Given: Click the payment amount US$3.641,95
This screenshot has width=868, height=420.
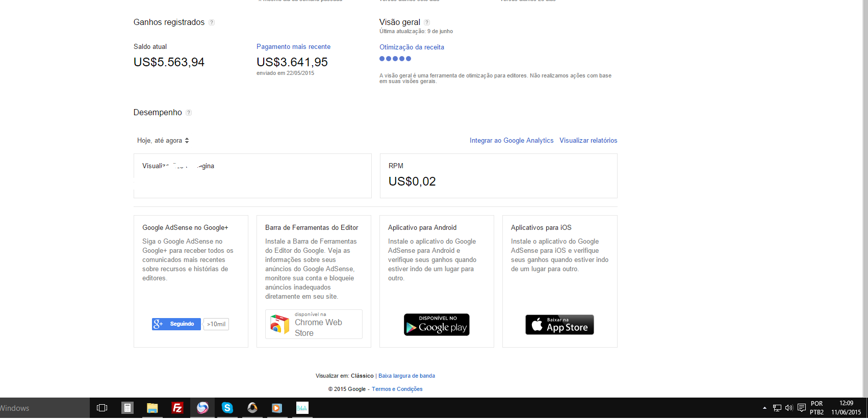Looking at the screenshot, I should (x=292, y=62).
